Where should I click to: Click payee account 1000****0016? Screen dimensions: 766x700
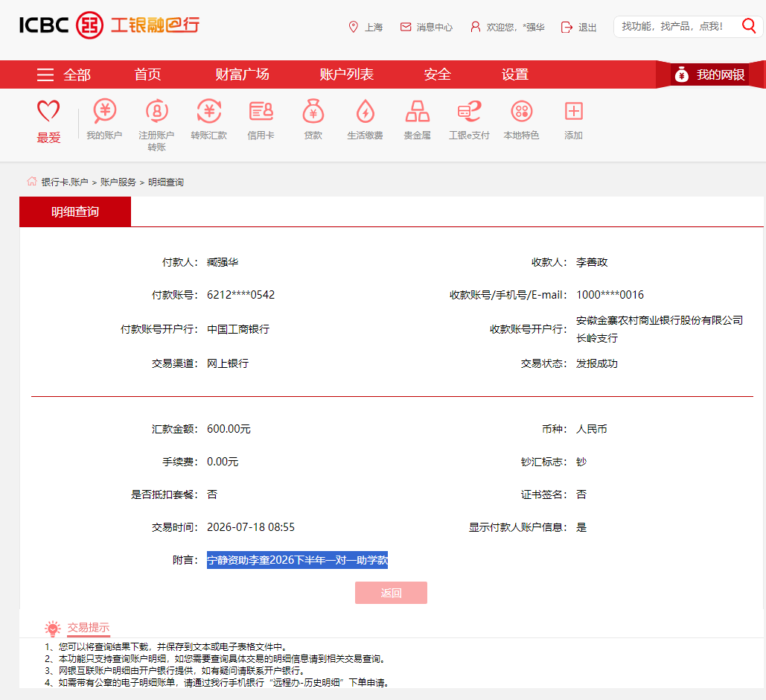610,295
